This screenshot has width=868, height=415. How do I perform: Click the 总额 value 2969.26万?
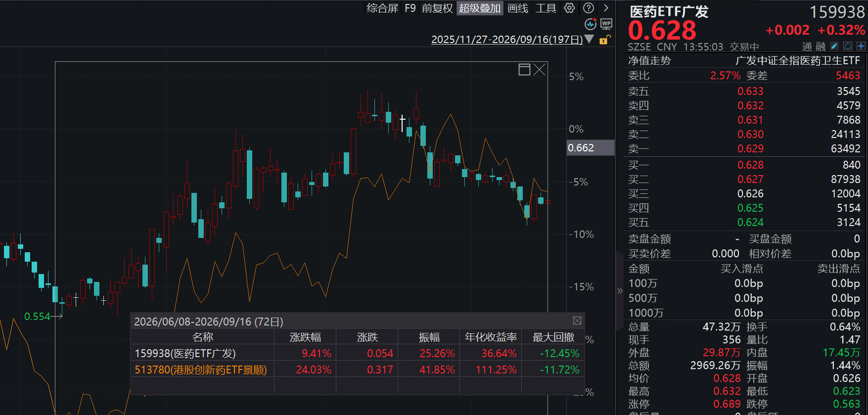(x=715, y=365)
